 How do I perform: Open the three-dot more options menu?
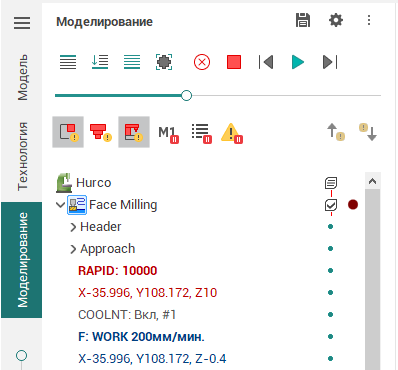click(x=369, y=20)
